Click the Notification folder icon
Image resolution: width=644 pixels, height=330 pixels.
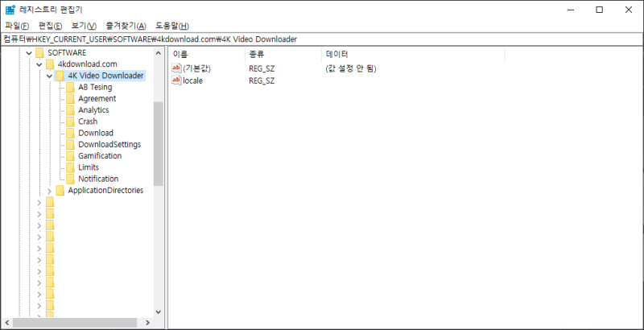coord(71,179)
